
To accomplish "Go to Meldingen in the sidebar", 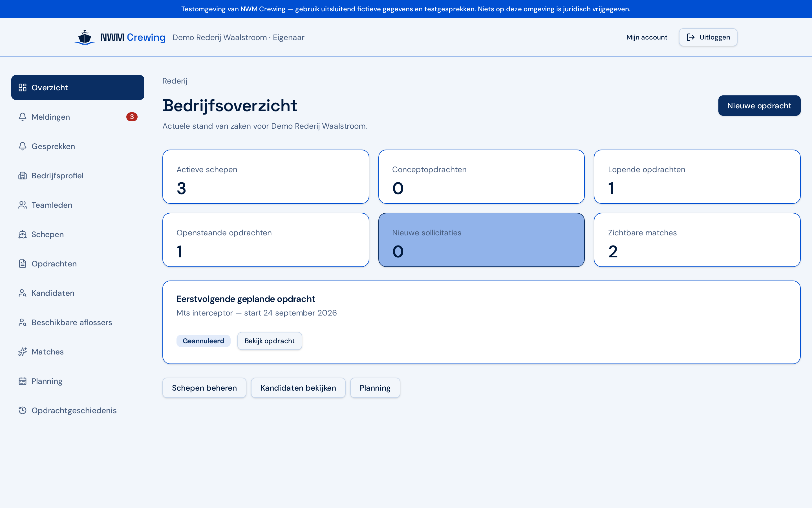I will 78,117.
